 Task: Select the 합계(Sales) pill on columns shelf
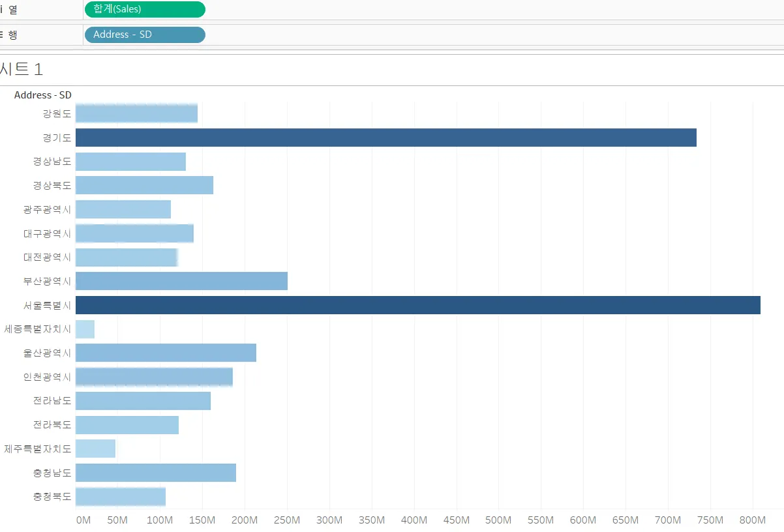(x=145, y=9)
